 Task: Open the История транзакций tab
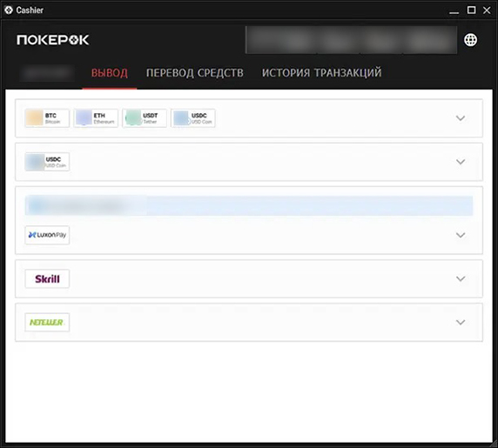pyautogui.click(x=321, y=73)
